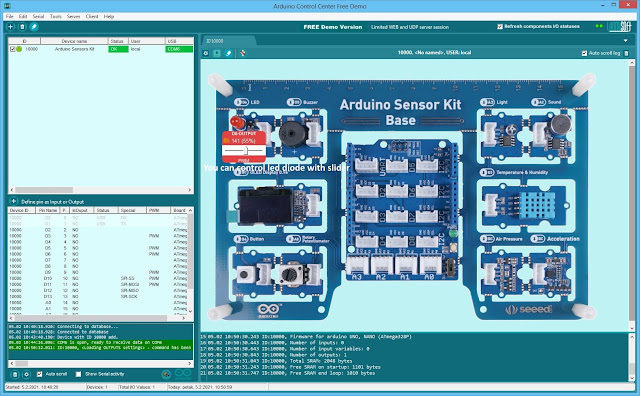Toggle the Auto scroll log checkbox
The height and width of the screenshot is (396, 640).
coord(584,53)
